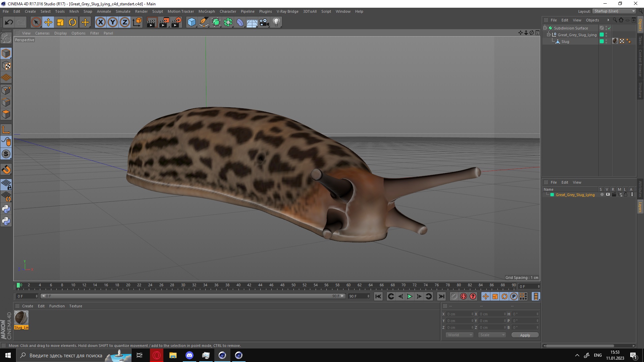The height and width of the screenshot is (362, 644).
Task: Open World coordinate dropdown
Action: pos(459,335)
